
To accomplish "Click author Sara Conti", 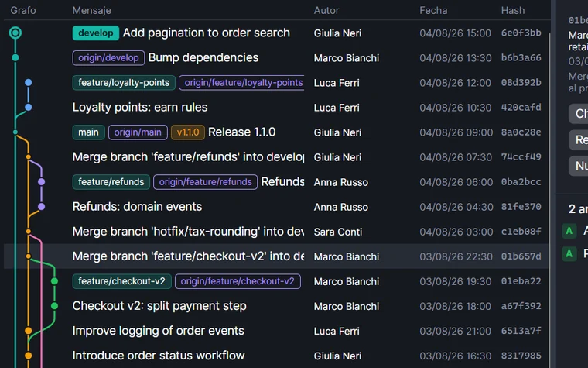I will click(338, 232).
